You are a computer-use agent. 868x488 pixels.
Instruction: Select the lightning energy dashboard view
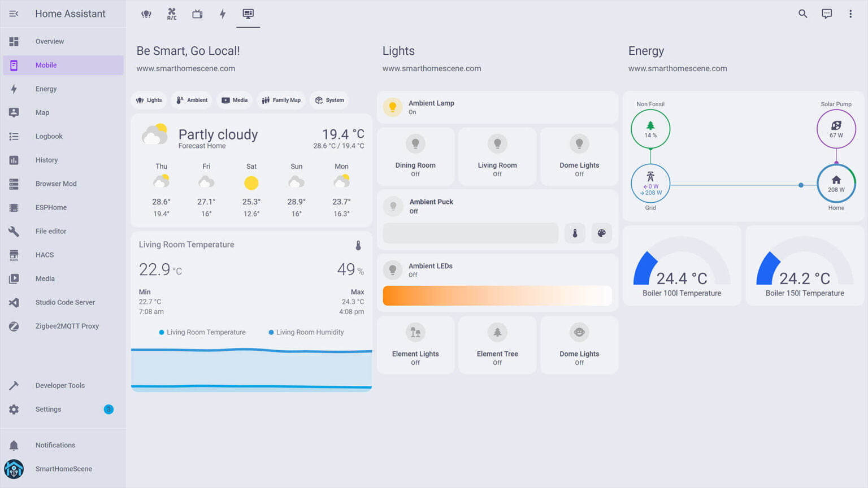point(222,14)
